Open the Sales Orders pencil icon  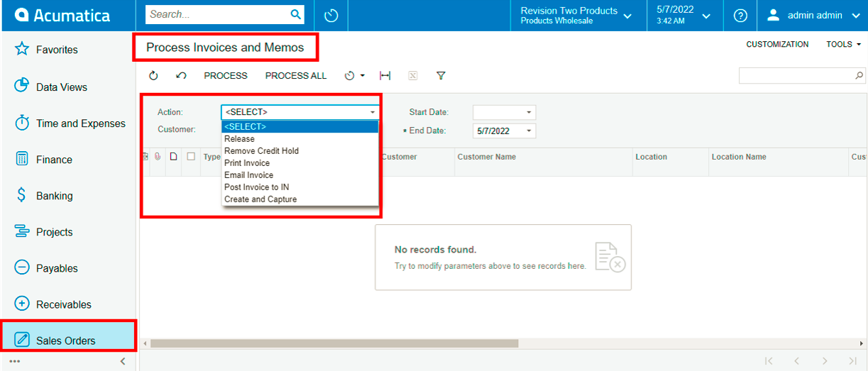click(21, 340)
